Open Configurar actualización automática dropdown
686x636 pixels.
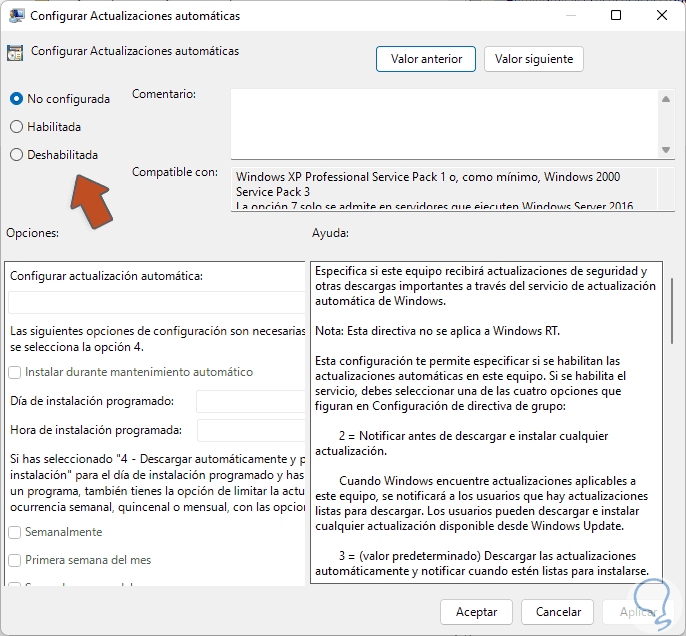click(157, 303)
